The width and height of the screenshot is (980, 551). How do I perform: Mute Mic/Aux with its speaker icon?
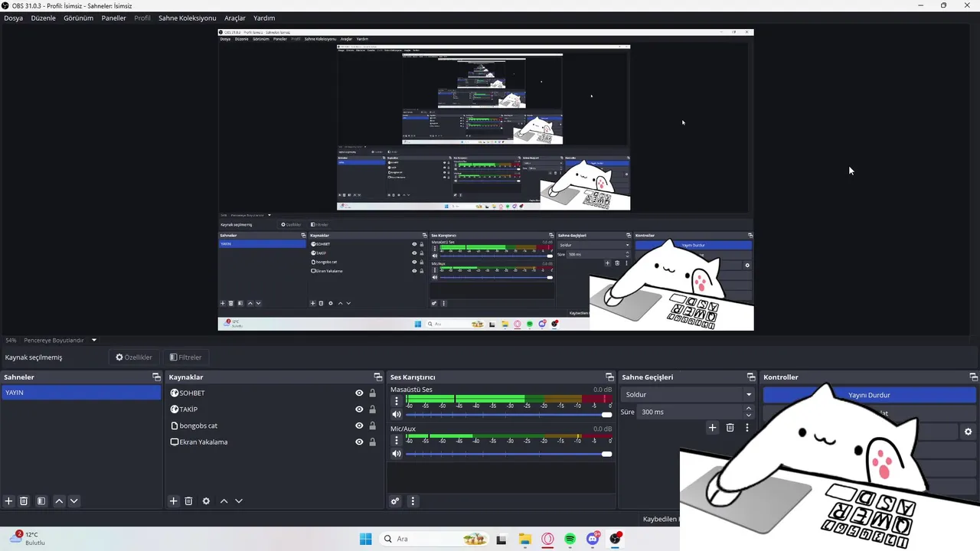pyautogui.click(x=396, y=454)
